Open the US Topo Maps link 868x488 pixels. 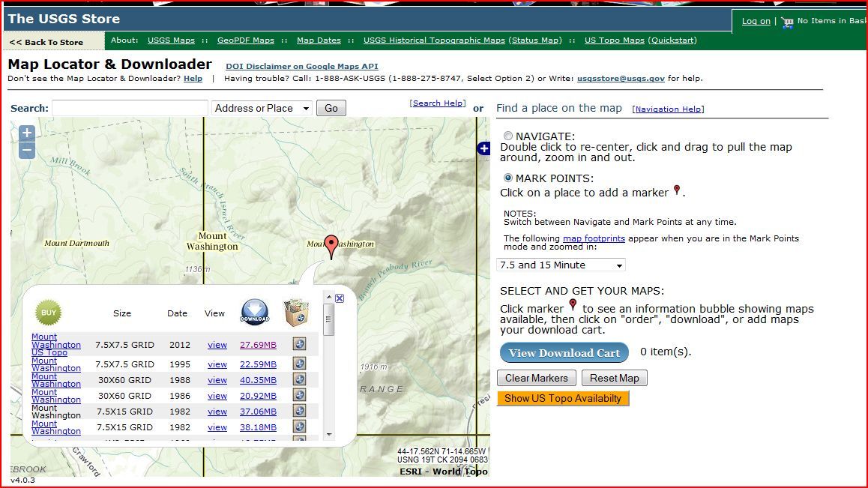pyautogui.click(x=615, y=40)
